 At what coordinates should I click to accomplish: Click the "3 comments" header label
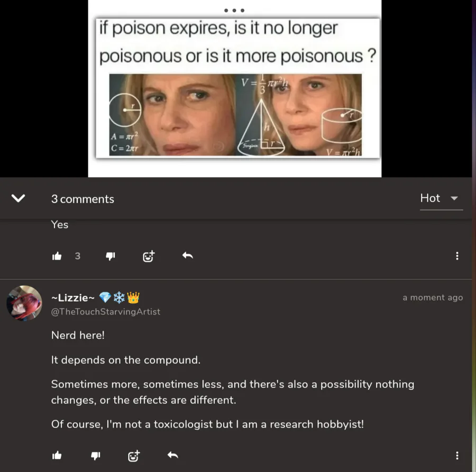pyautogui.click(x=83, y=199)
